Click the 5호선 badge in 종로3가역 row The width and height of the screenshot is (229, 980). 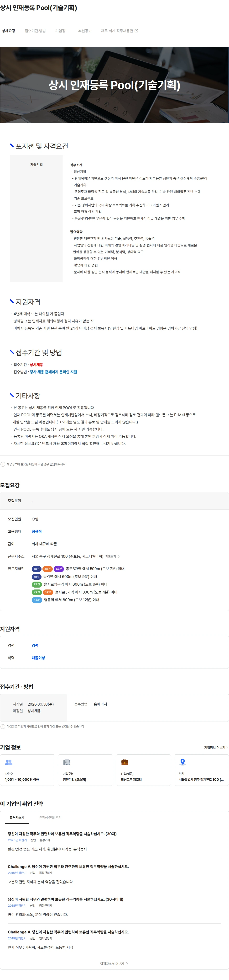(x=59, y=569)
